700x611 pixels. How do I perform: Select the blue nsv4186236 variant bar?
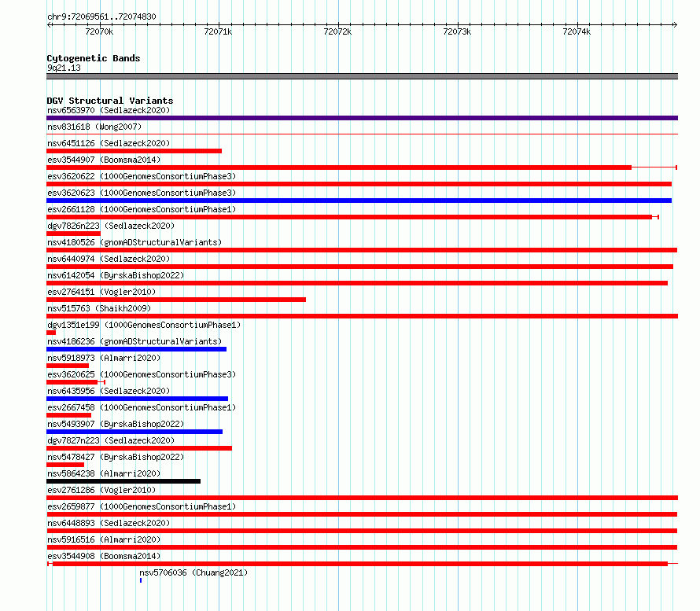pos(137,349)
